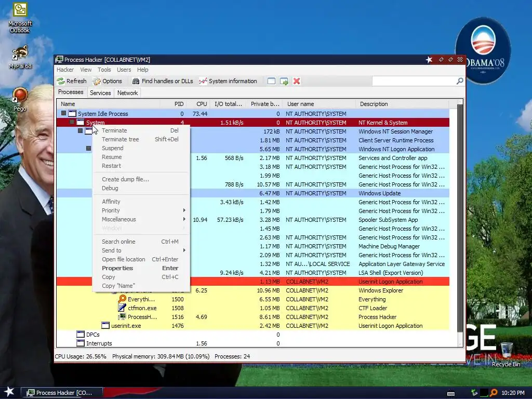This screenshot has width=532, height=399.
Task: Sort by Private bytes column header
Action: point(264,104)
